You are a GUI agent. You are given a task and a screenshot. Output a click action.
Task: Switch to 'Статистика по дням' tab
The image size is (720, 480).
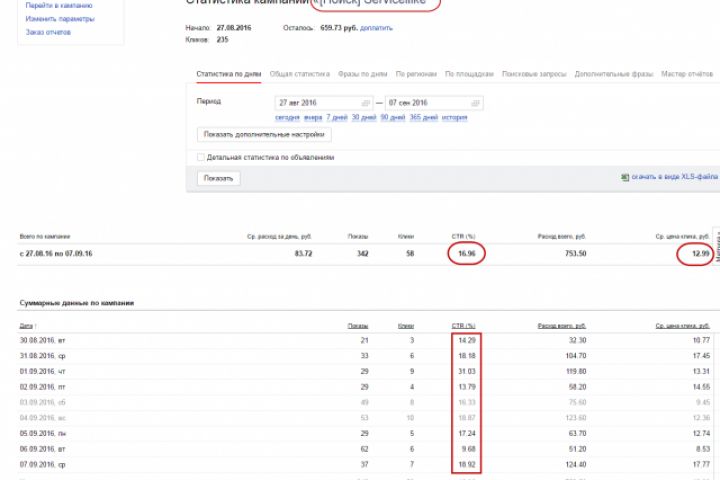tap(229, 74)
